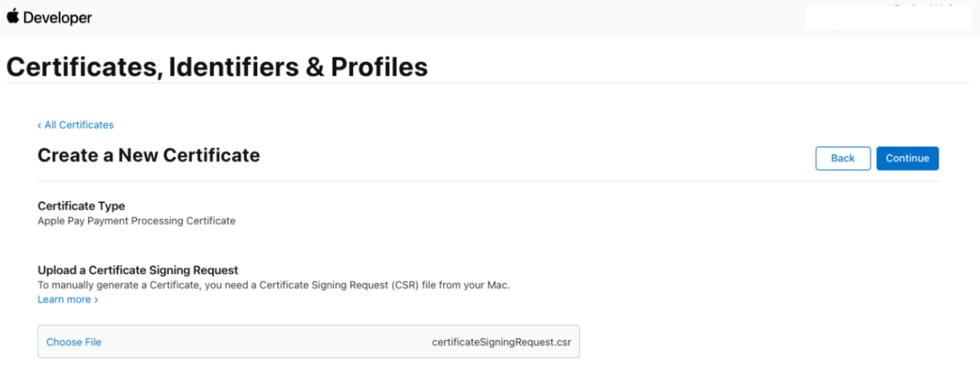The width and height of the screenshot is (980, 372).
Task: Click the arrow after Learn more
Action: tap(96, 300)
